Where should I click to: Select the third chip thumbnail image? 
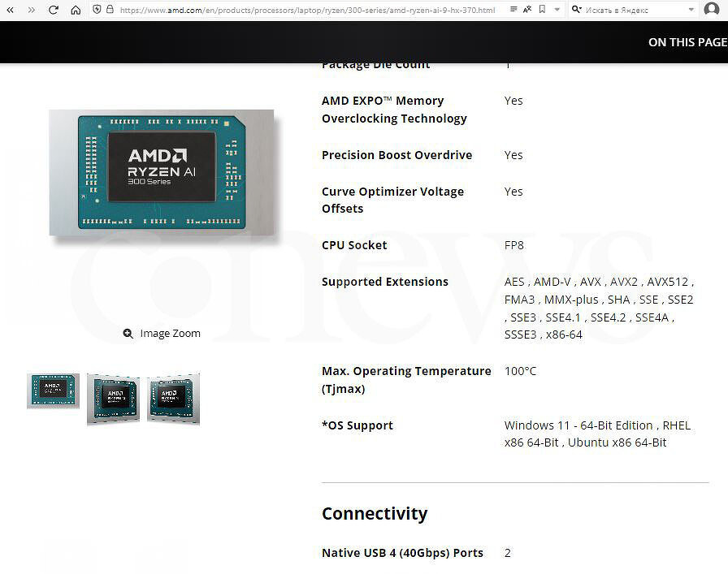tap(173, 399)
